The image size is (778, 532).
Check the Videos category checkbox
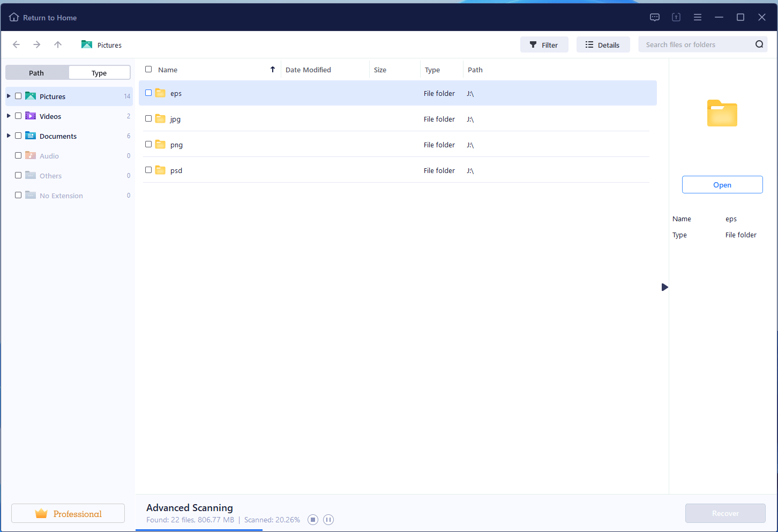tap(18, 116)
